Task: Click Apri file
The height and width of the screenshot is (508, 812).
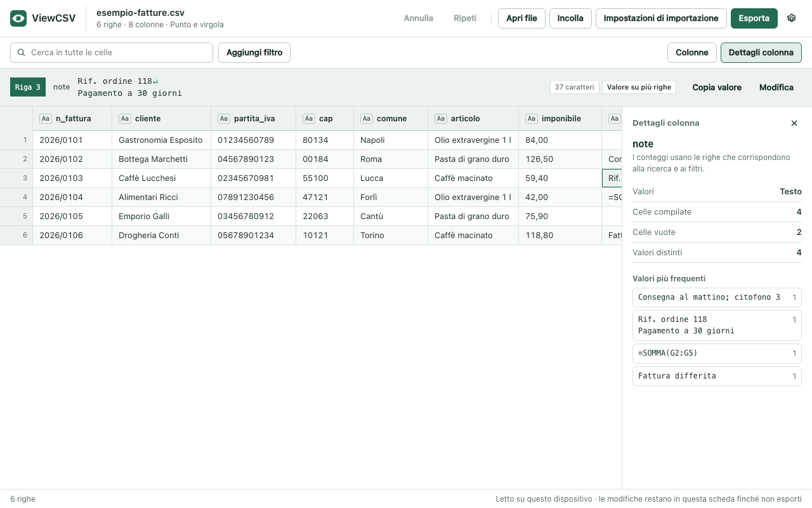Action: 521,18
